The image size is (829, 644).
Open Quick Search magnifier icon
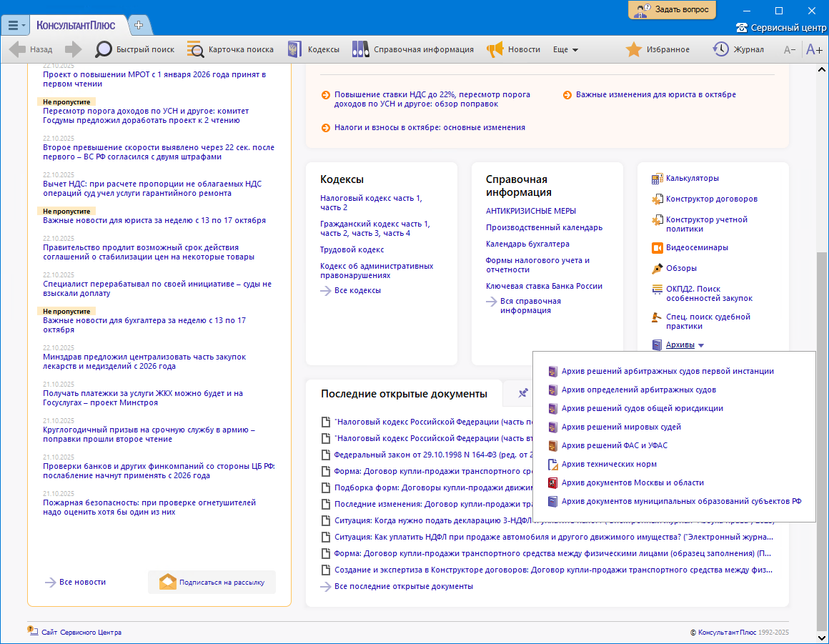pos(104,49)
